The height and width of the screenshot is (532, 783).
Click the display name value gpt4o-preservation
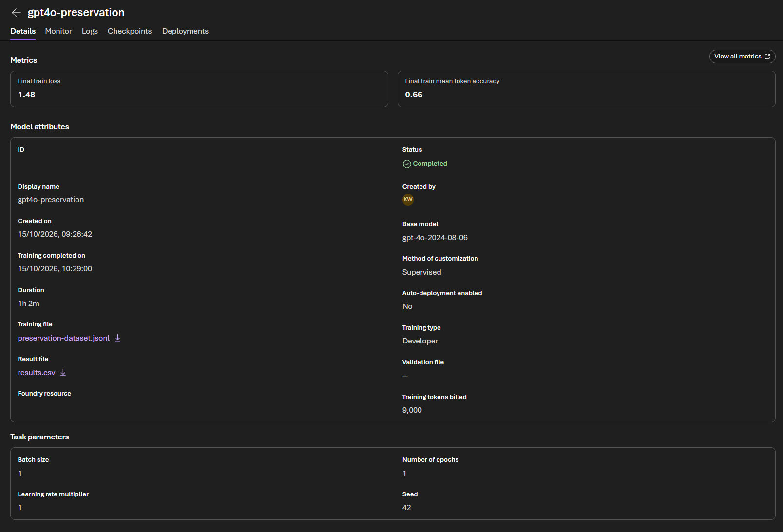(51, 200)
